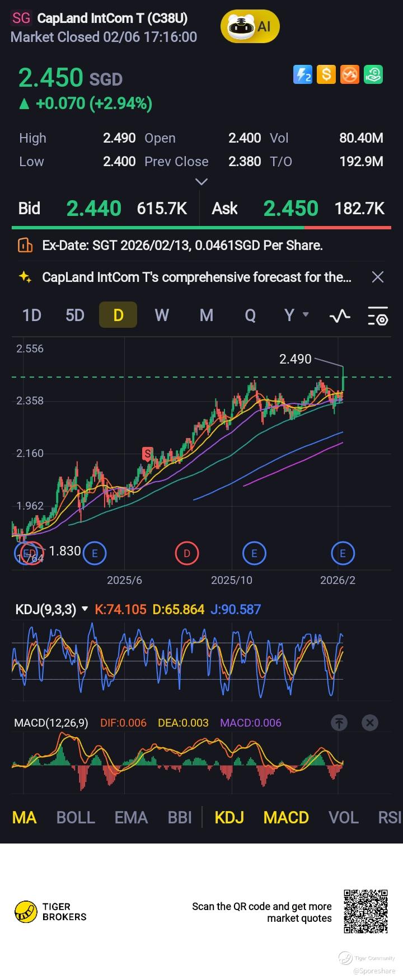Select the Q quarterly chart tab
The width and height of the screenshot is (403, 980).
point(250,315)
